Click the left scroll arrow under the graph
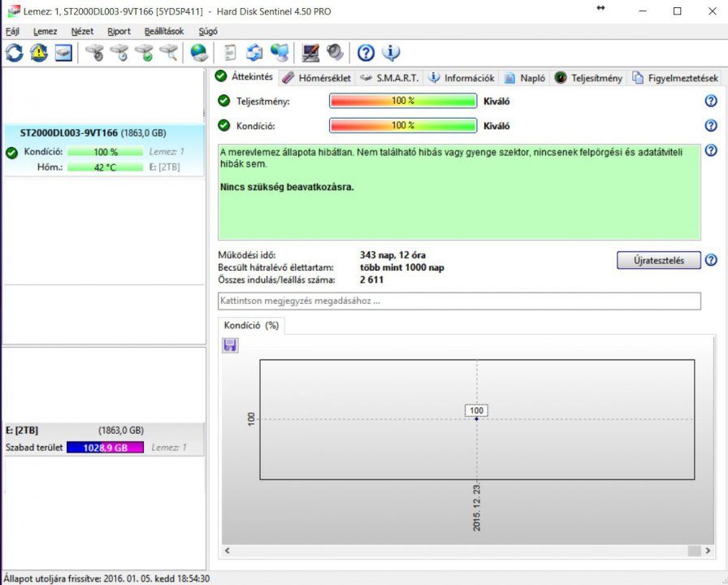The image size is (728, 585). [x=227, y=550]
